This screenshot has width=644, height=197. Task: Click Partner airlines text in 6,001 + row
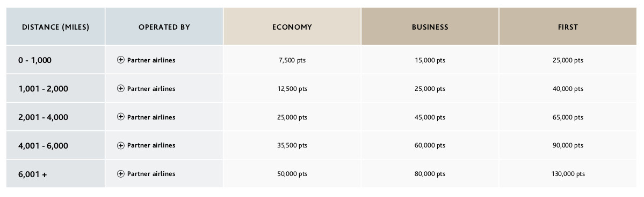pos(151,174)
